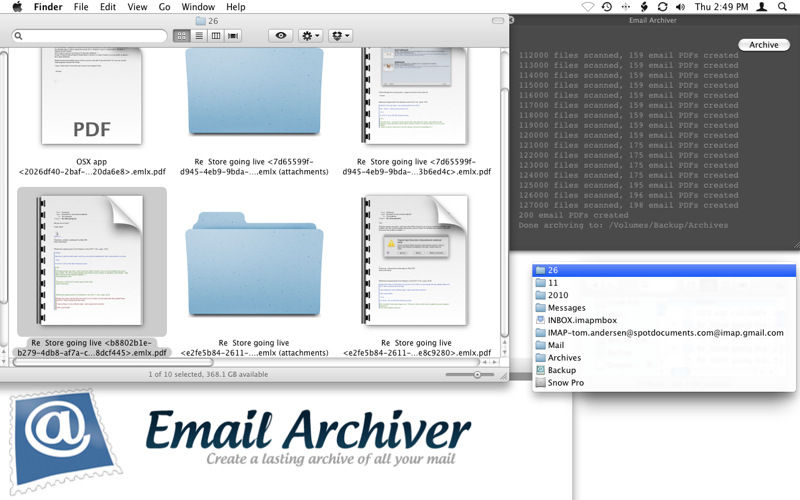This screenshot has height=500, width=800.
Task: Open the user account menu bar icon
Action: point(762,7)
